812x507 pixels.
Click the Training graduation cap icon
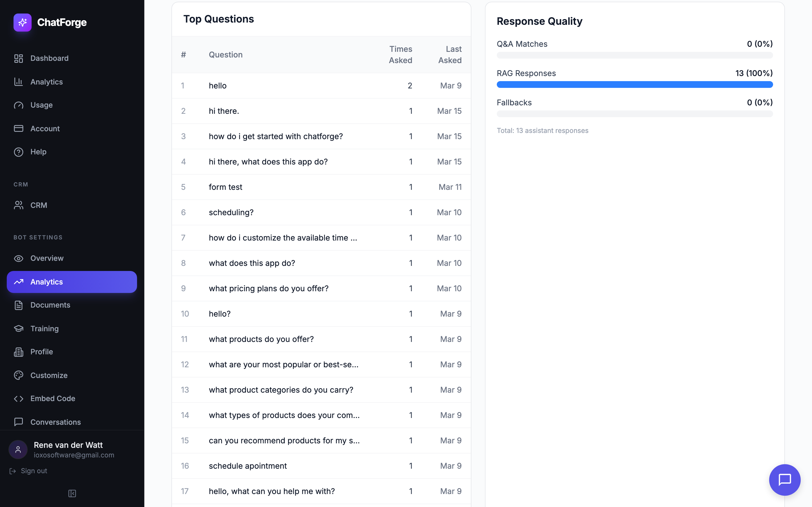pos(18,329)
